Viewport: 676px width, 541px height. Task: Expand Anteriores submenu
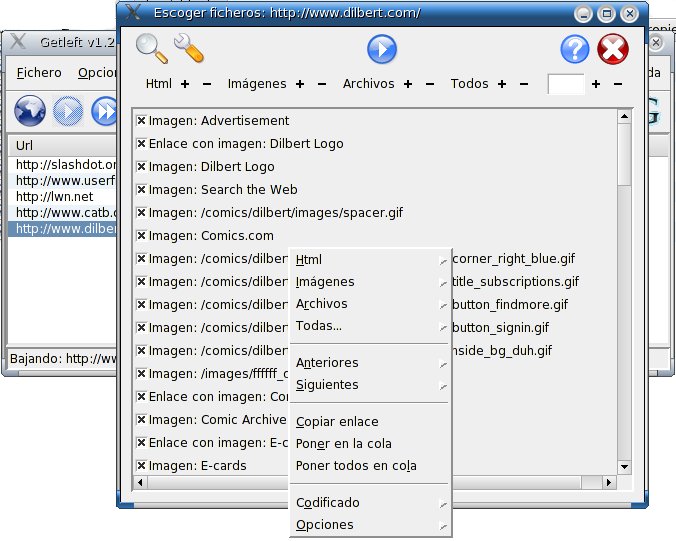point(371,363)
